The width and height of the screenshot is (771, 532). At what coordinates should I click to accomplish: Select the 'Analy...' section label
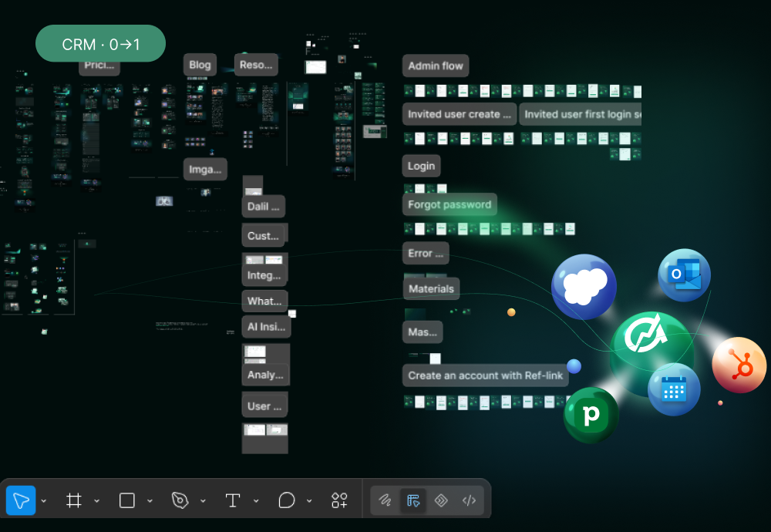point(265,375)
